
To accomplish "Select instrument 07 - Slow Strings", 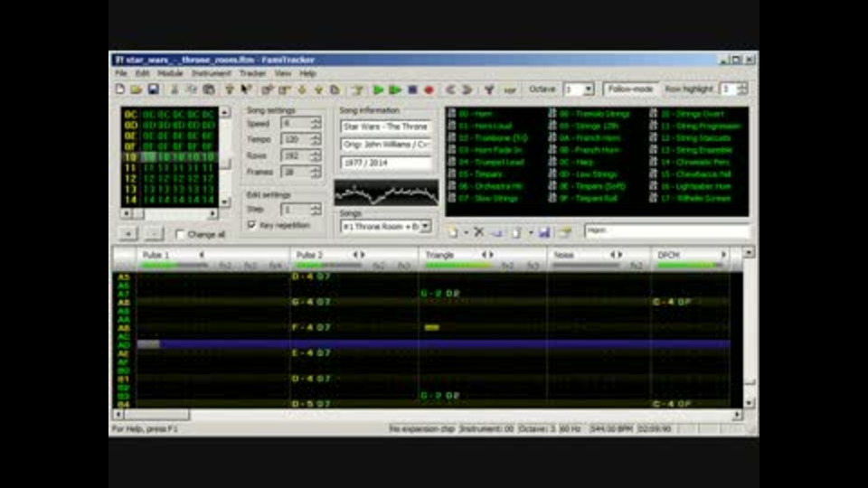I will pyautogui.click(x=484, y=198).
